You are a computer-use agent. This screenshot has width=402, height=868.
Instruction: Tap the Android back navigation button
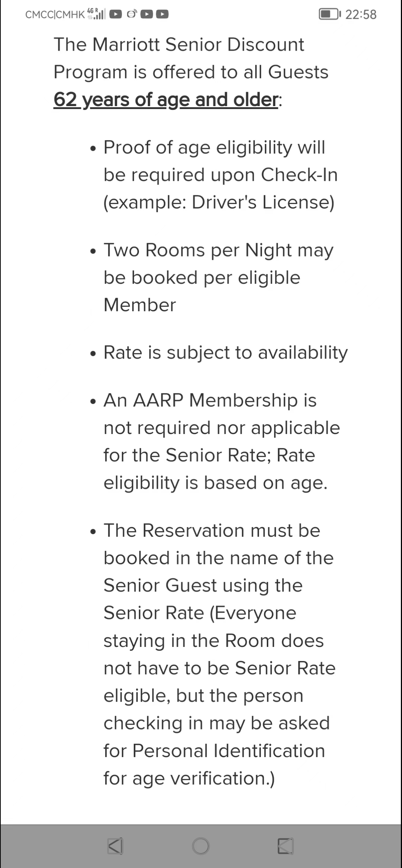click(115, 846)
